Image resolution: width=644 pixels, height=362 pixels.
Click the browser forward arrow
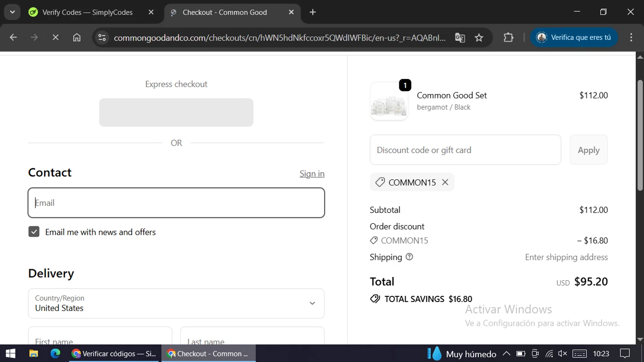[34, 37]
